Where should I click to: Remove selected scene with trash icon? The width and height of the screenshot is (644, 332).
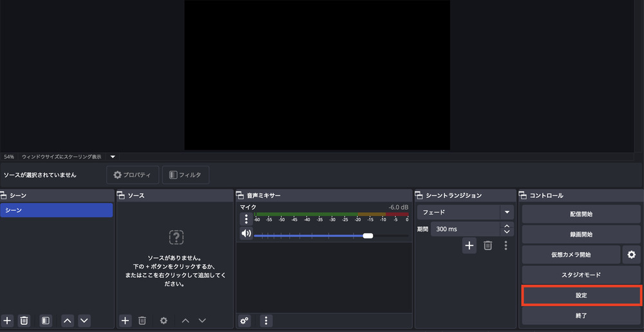[x=24, y=320]
